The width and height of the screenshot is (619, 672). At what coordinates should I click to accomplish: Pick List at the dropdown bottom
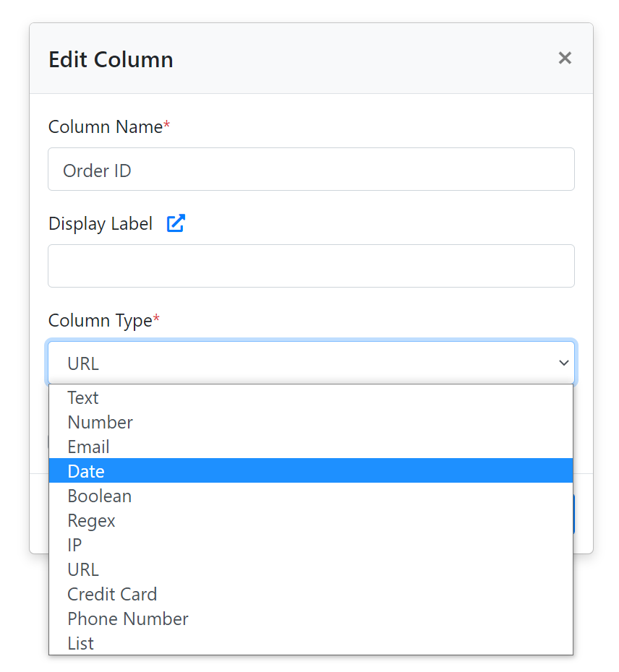80,643
